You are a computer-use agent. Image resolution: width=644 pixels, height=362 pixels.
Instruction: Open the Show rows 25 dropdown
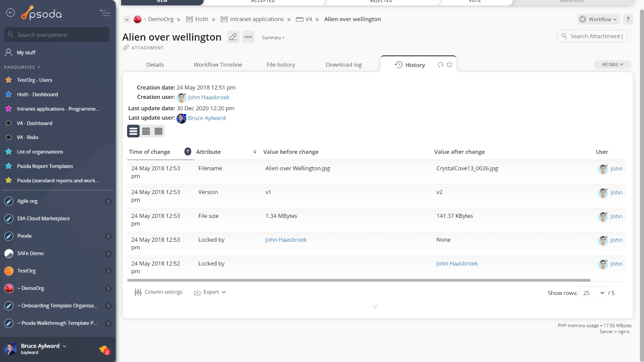tap(593, 293)
